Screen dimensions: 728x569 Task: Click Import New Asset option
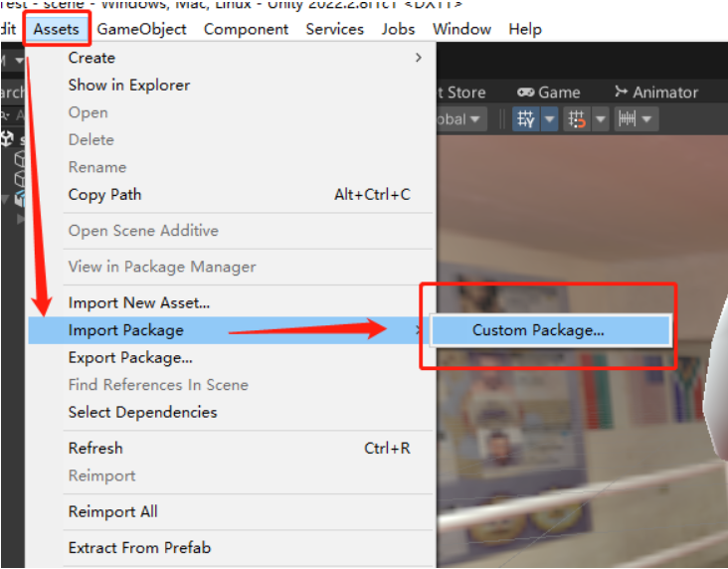[138, 302]
